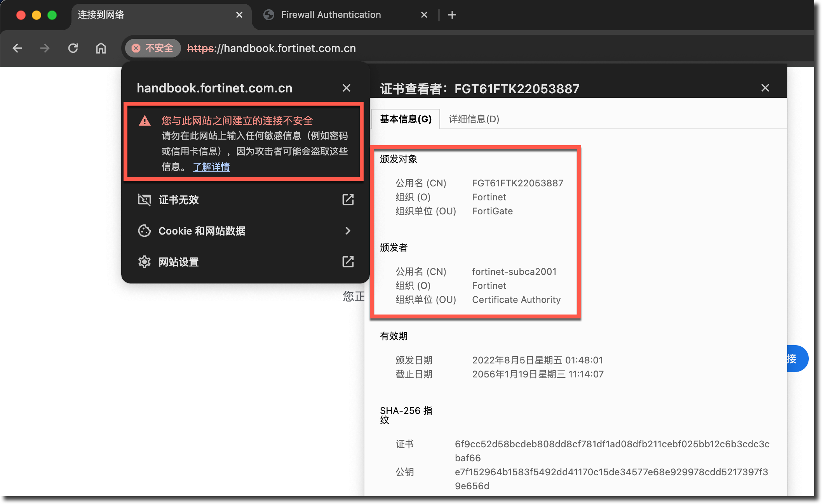The height and width of the screenshot is (504, 822).
Task: Open 网站设置 via the gear icon
Action: point(145,262)
